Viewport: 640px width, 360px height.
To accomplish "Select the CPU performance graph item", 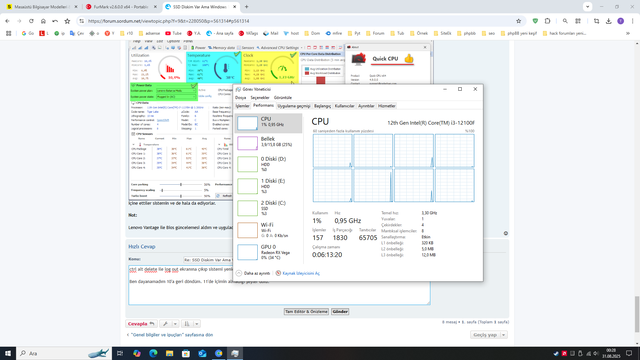I will [269, 123].
